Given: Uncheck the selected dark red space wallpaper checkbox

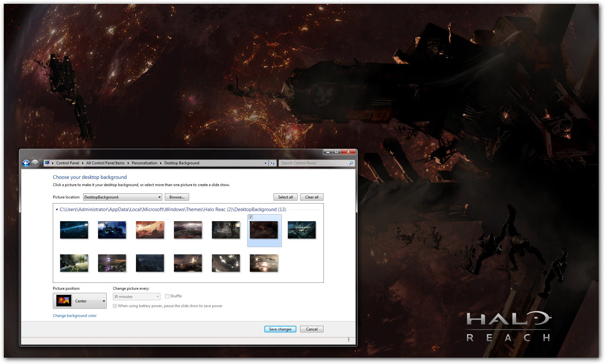Looking at the screenshot, I should click(250, 217).
